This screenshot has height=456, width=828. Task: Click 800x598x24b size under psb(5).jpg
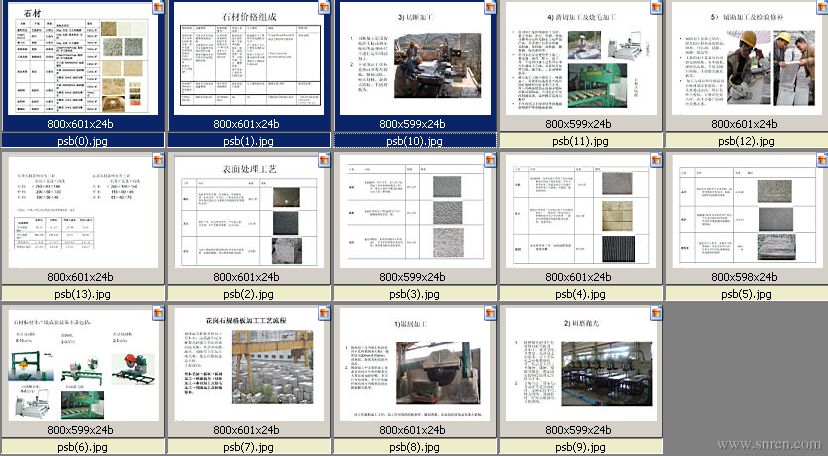[x=744, y=277]
